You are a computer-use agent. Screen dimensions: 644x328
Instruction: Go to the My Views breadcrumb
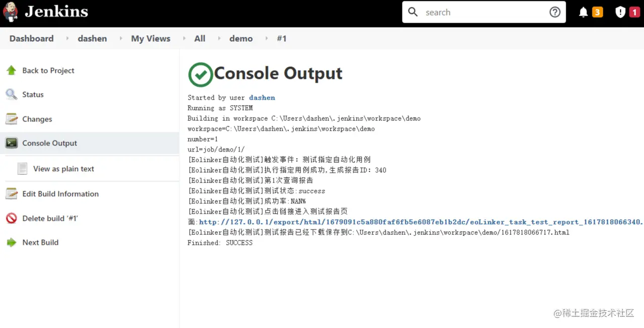[x=150, y=38]
